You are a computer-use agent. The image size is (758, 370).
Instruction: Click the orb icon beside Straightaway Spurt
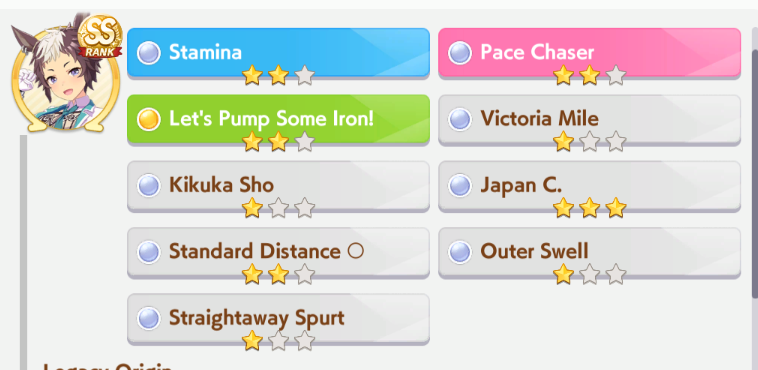pyautogui.click(x=148, y=318)
